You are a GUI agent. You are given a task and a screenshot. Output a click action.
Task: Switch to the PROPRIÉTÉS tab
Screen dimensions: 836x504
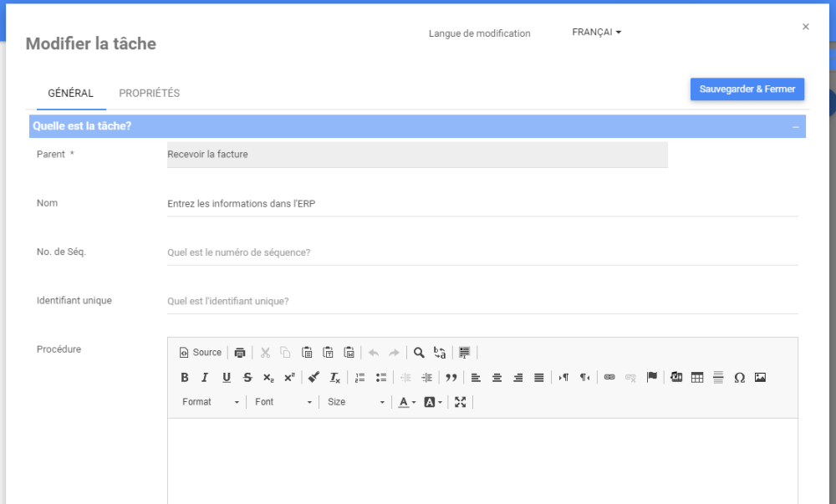150,94
